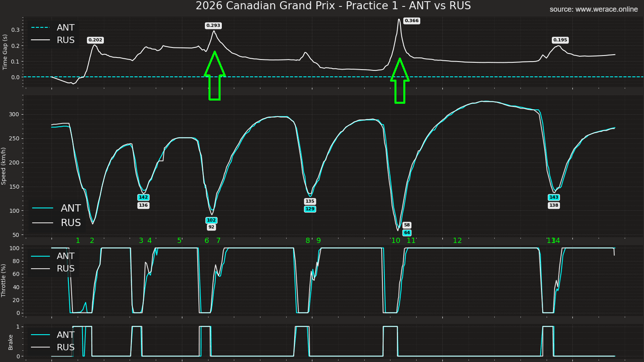This screenshot has width=644, height=362.
Task: Click RUS in the Speed chart legend
Action: tap(71, 222)
